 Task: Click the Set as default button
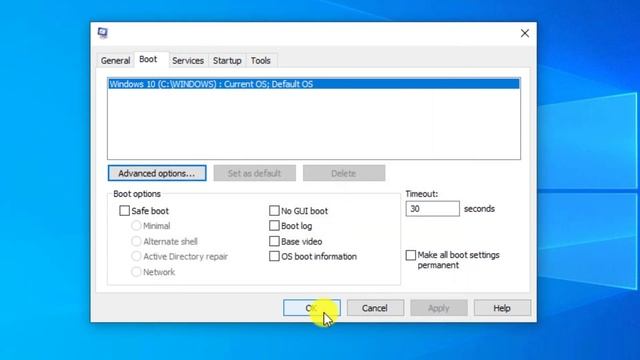click(x=254, y=173)
